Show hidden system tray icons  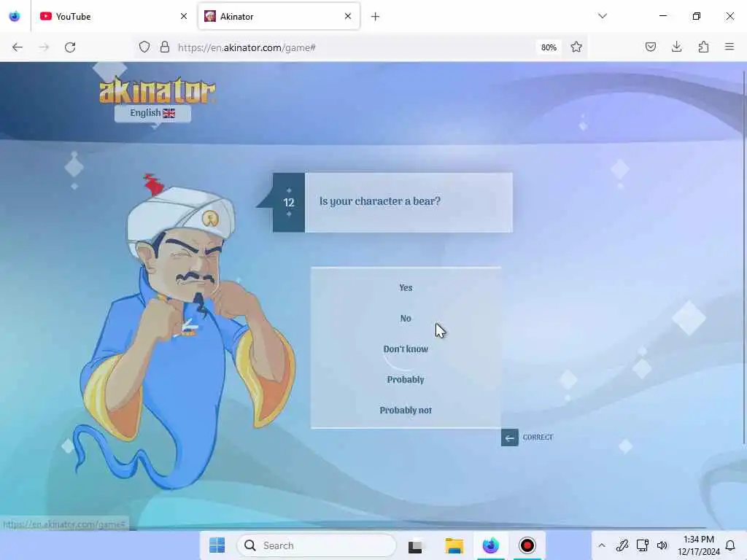[602, 545]
